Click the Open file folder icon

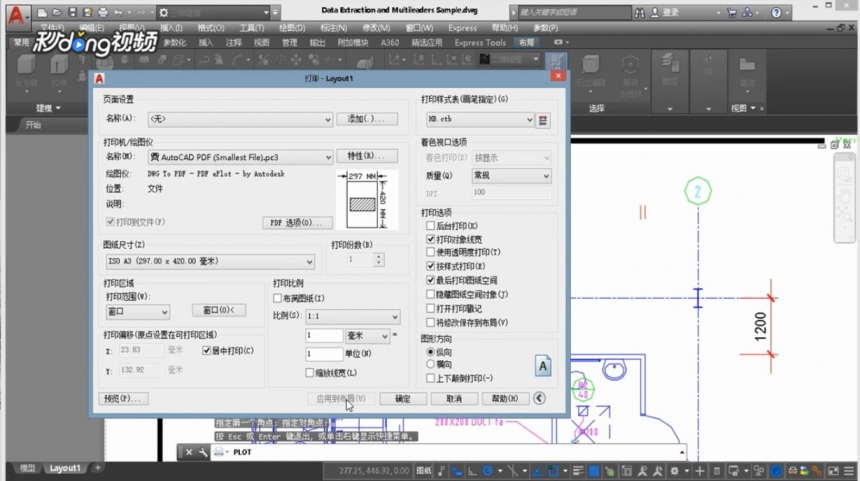pyautogui.click(x=57, y=12)
